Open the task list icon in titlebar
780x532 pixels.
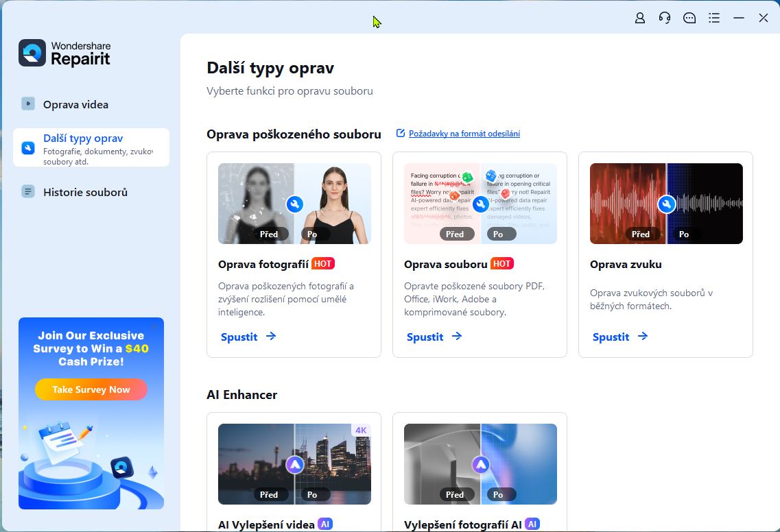coord(713,19)
